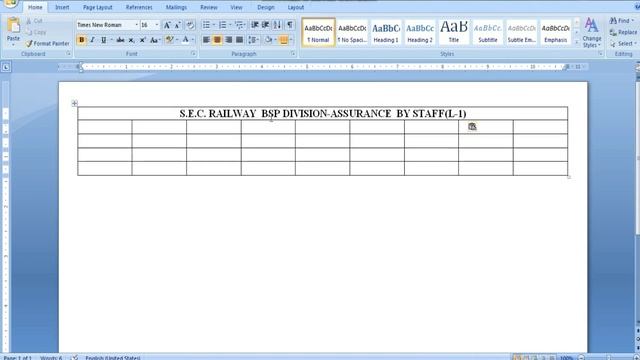Screen dimensions: 640x360
Task: Open the Mailings tab
Action: (x=176, y=7)
